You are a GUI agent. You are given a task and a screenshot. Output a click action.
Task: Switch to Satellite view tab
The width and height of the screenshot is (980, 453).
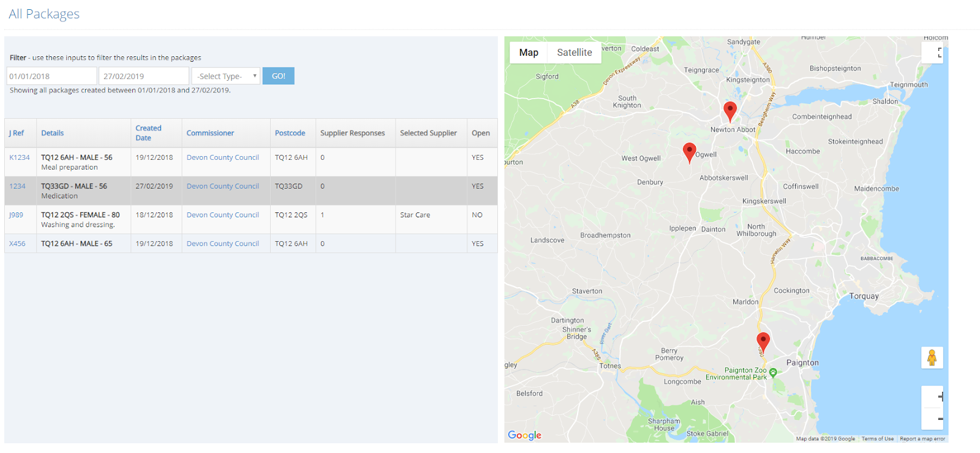575,53
